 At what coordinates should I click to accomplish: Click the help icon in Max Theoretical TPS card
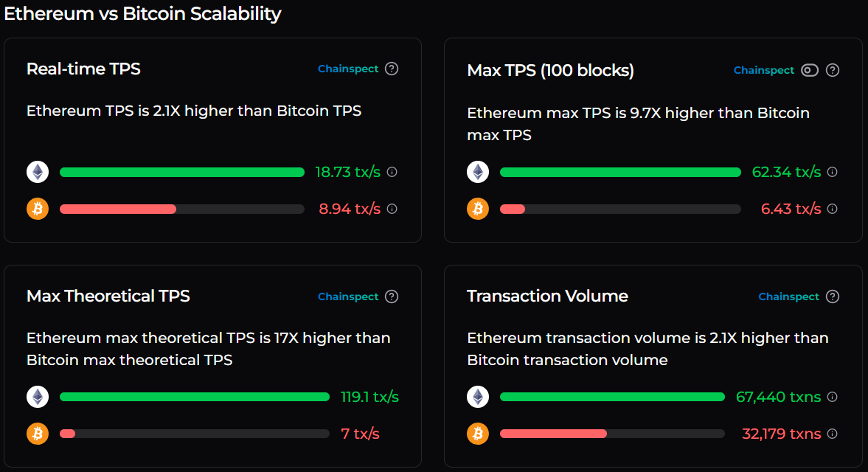[x=392, y=296]
